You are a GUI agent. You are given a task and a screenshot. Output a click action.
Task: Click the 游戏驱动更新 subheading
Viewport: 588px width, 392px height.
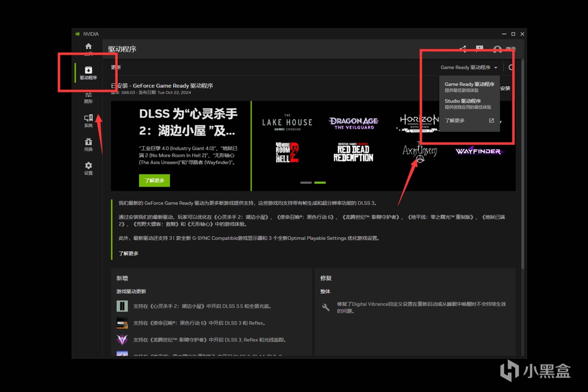131,291
